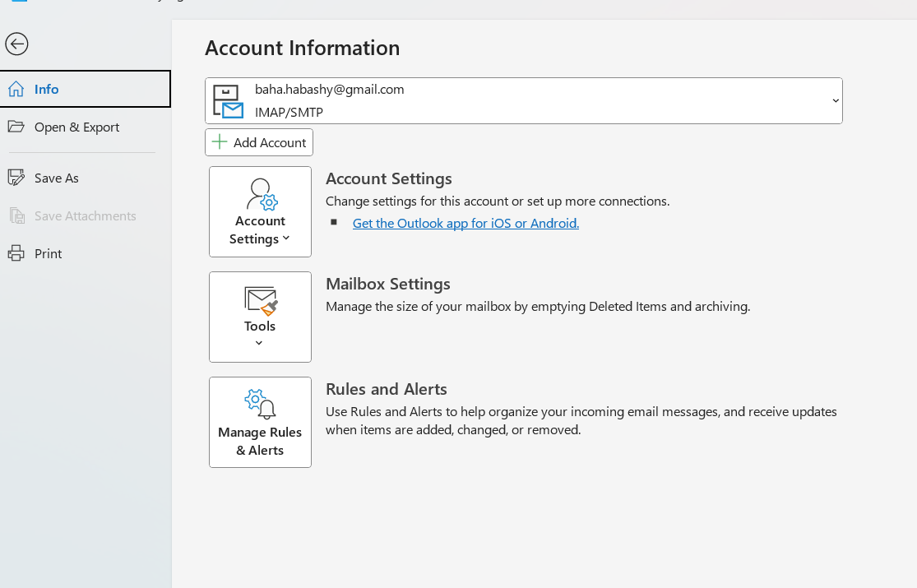This screenshot has height=588, width=917.
Task: Expand the account selector dropdown arrow
Action: (835, 100)
